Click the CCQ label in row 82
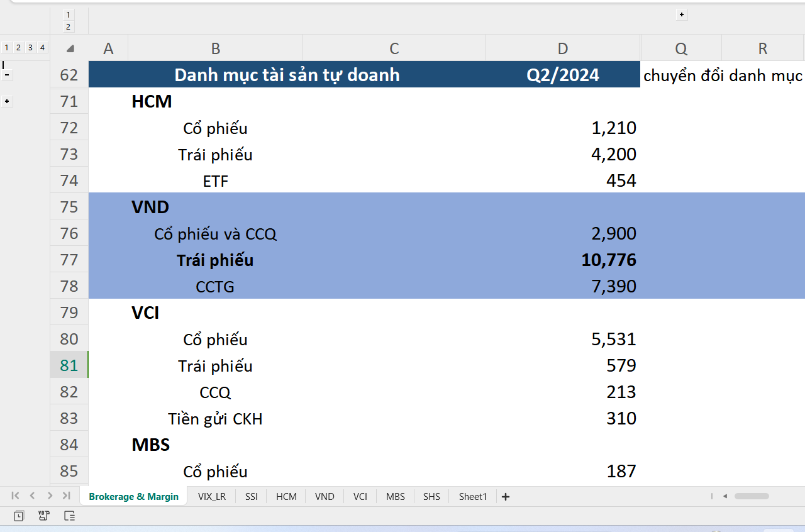This screenshot has height=532, width=805. pos(215,392)
